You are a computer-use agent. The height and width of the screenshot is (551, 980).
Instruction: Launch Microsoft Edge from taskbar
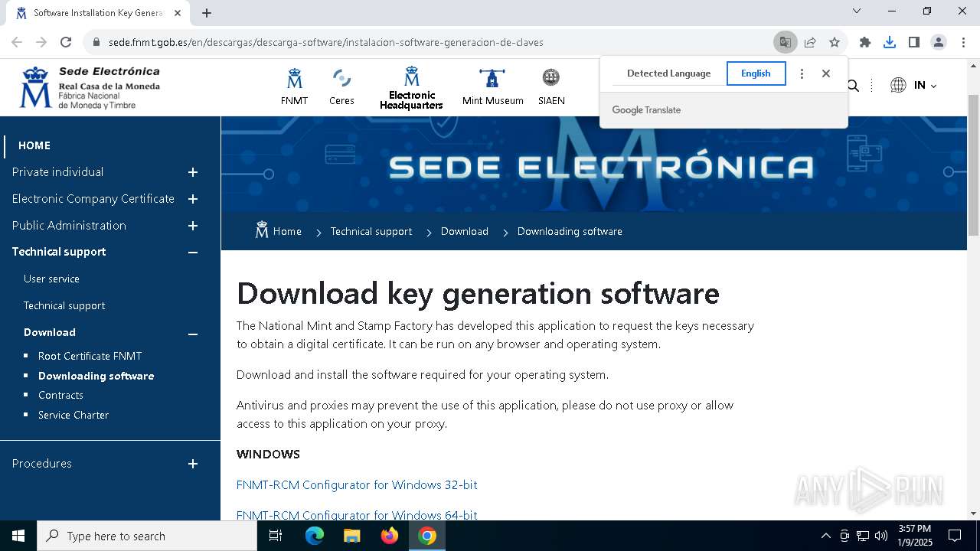pyautogui.click(x=315, y=536)
